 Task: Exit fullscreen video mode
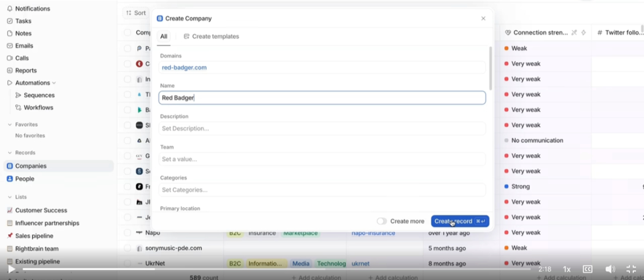631,269
